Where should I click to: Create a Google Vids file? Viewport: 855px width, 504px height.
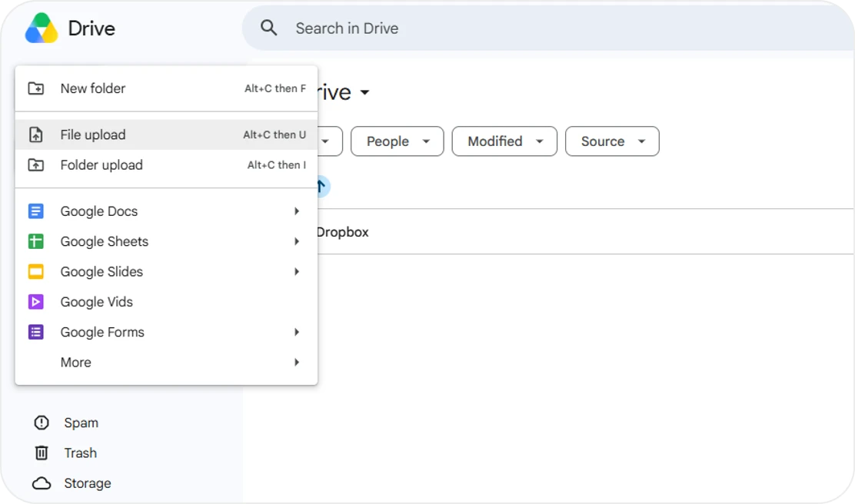click(166, 302)
